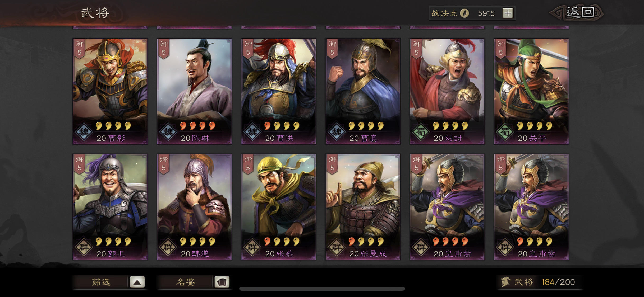
Task: Click the 武将 184/200 counter
Action: [x=539, y=282]
